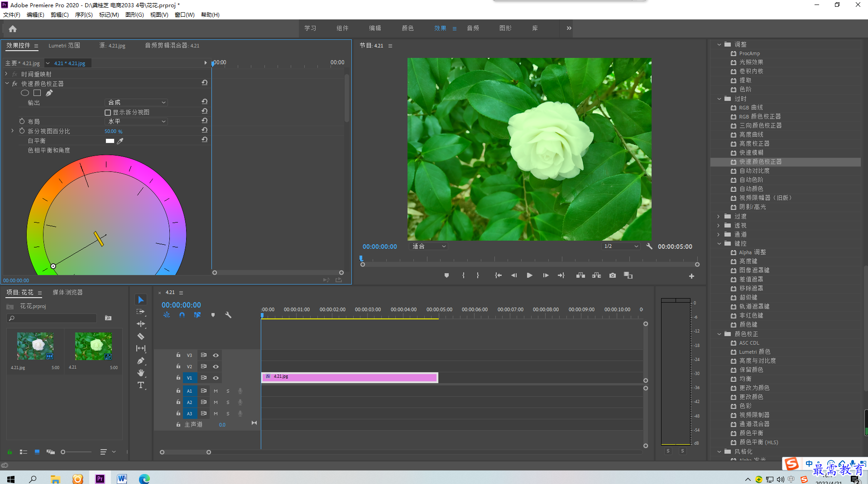Open the 序列(S) menu

tap(84, 15)
